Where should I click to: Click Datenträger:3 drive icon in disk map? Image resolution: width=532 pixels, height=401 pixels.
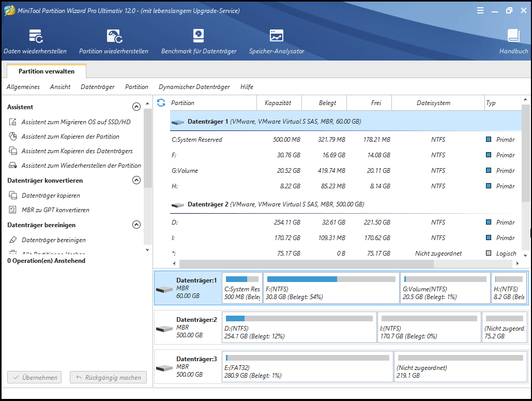164,368
